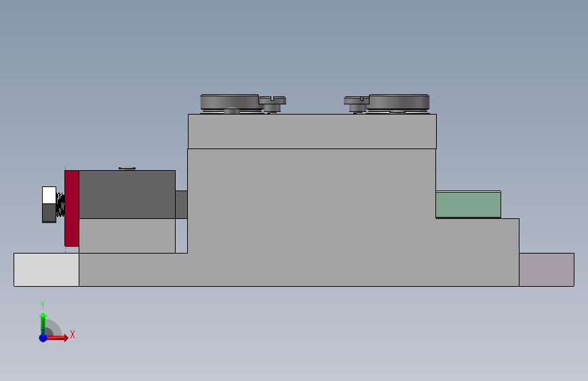
Task: Select the mauve block at right end
Action: click(x=547, y=270)
